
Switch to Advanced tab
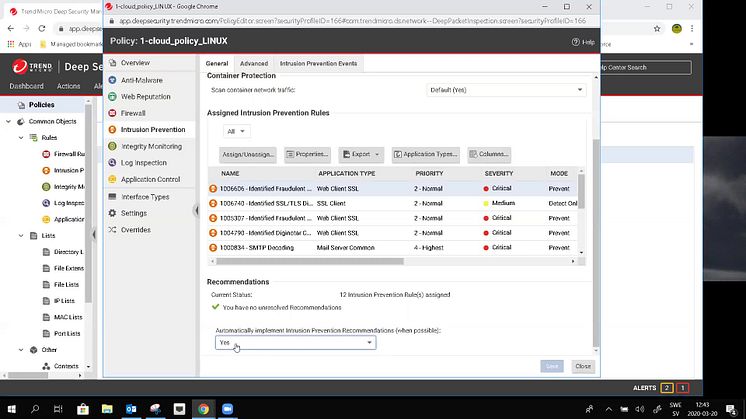254,64
